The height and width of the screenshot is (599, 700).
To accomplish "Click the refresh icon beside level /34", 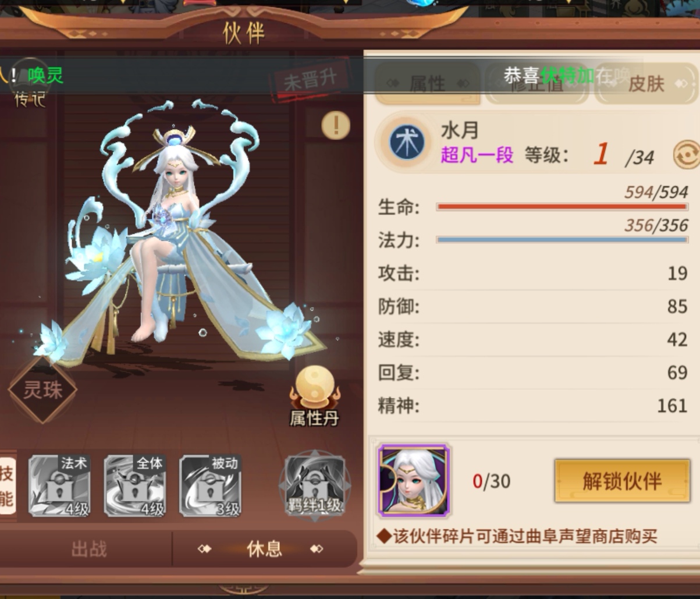I will tap(686, 156).
